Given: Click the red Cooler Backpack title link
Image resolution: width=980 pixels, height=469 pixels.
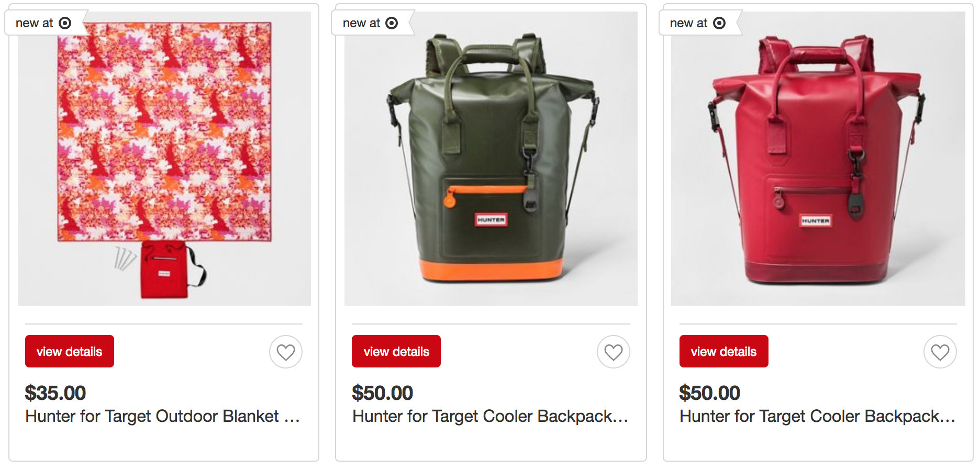Looking at the screenshot, I should 817,416.
